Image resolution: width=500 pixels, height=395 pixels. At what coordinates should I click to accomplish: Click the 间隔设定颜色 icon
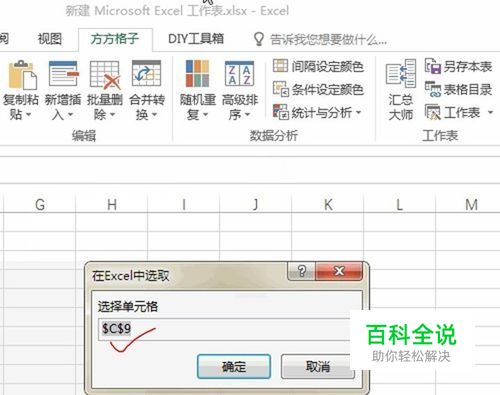tap(280, 65)
